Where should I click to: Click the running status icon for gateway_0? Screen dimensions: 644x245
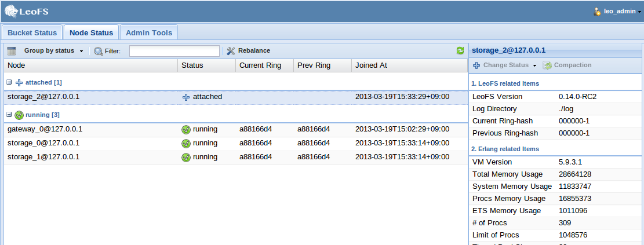[x=185, y=130]
